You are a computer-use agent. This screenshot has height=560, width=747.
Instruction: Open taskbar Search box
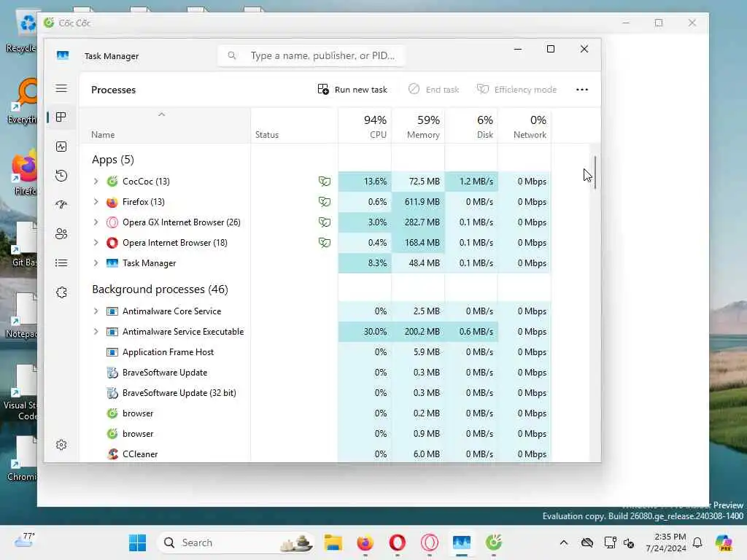click(x=236, y=542)
